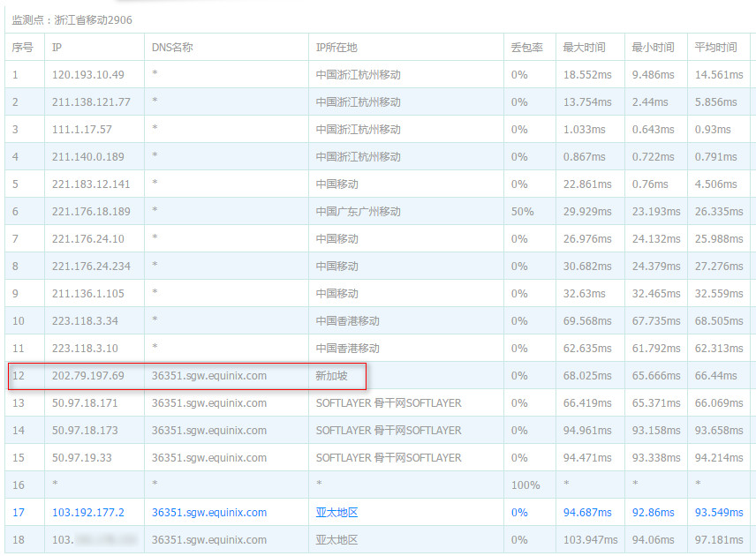
Task: Select the red-highlighted 新加坡 row 12
Action: click(265, 375)
